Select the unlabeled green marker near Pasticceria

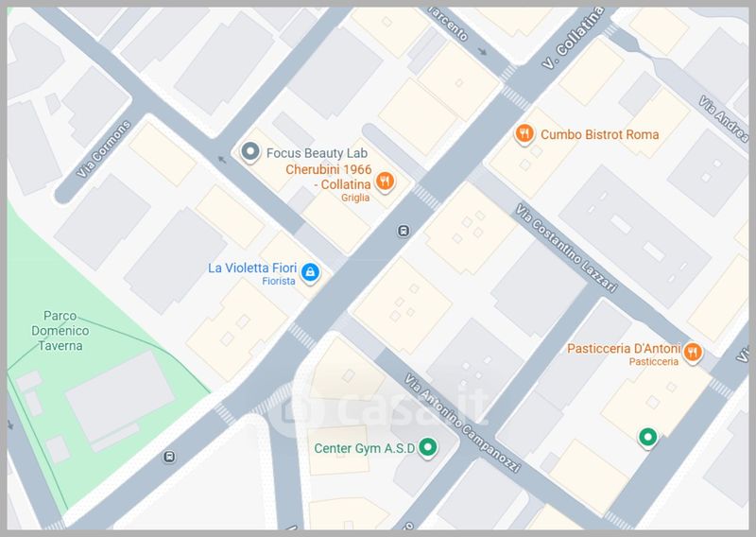(x=647, y=438)
